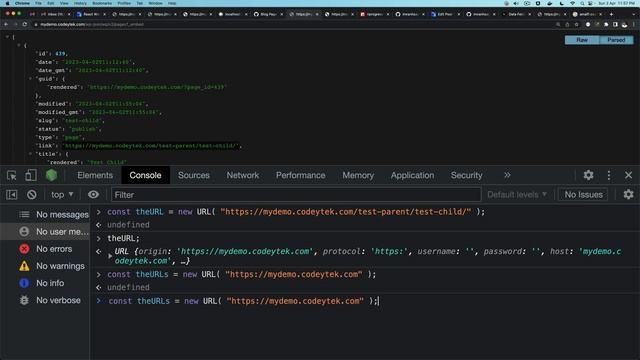Image resolution: width=640 pixels, height=360 pixels.
Task: Open the Apple menu
Action: click(7, 3)
